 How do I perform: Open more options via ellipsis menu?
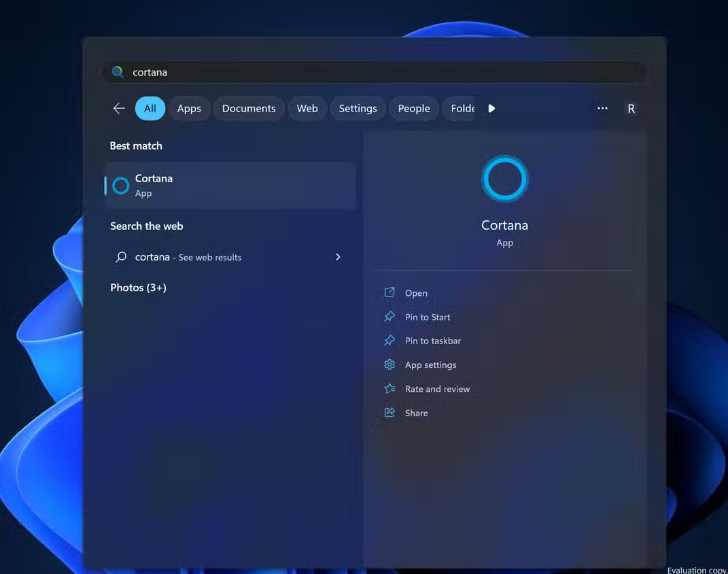pyautogui.click(x=602, y=108)
